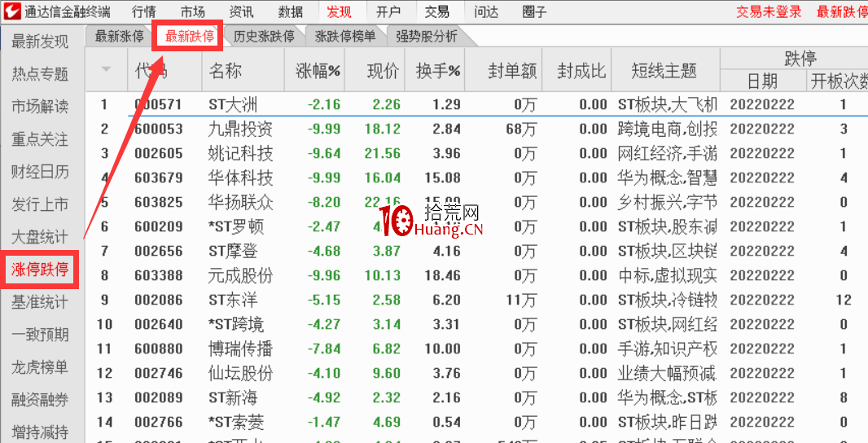The image size is (868, 443).
Task: Open the 交易 menu
Action: pos(436,11)
